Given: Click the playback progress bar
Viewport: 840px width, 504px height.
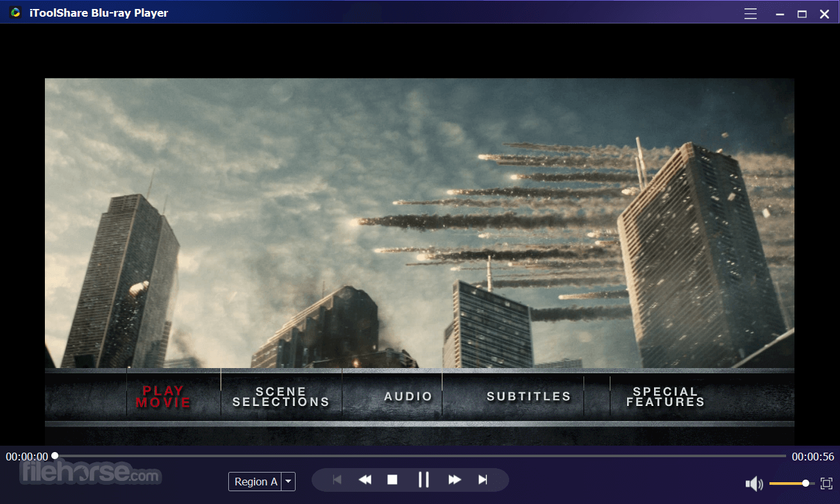Looking at the screenshot, I should pyautogui.click(x=420, y=456).
